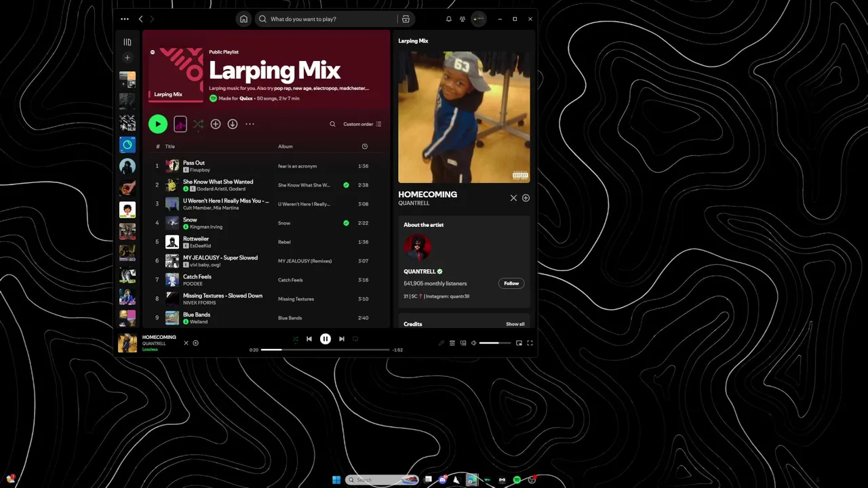Open artist link 'Fixupboy'
Image resolution: width=868 pixels, height=488 pixels.
200,170
